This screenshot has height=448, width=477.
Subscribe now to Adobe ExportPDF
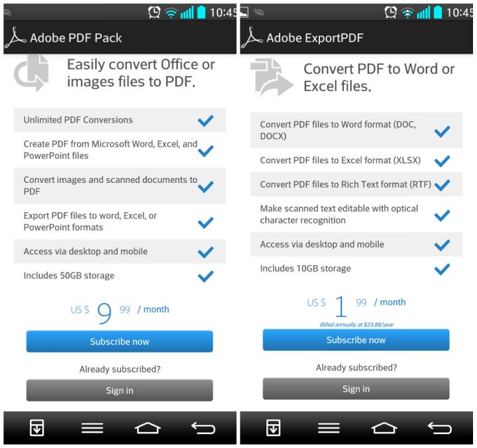(x=356, y=340)
